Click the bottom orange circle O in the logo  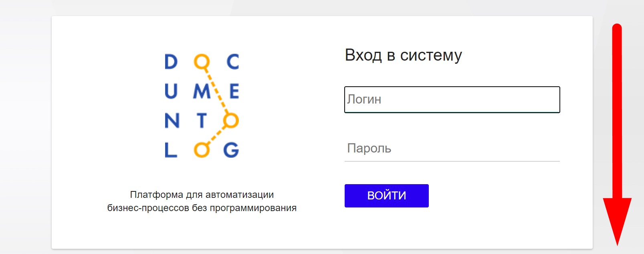pos(201,150)
